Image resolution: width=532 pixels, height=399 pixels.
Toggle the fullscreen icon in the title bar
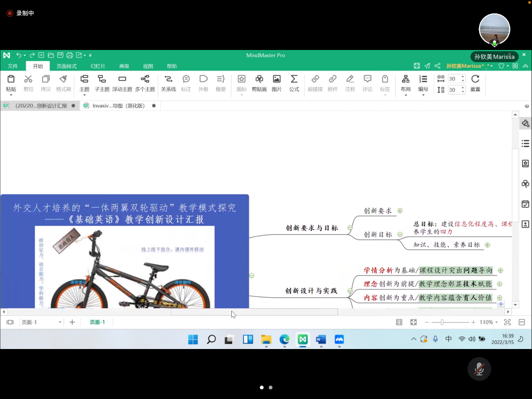(417, 66)
